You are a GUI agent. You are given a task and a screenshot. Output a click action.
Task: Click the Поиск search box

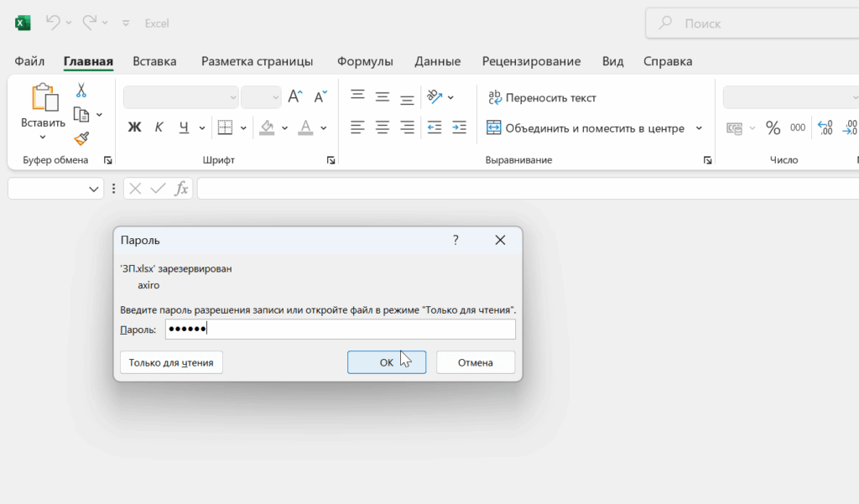(752, 23)
